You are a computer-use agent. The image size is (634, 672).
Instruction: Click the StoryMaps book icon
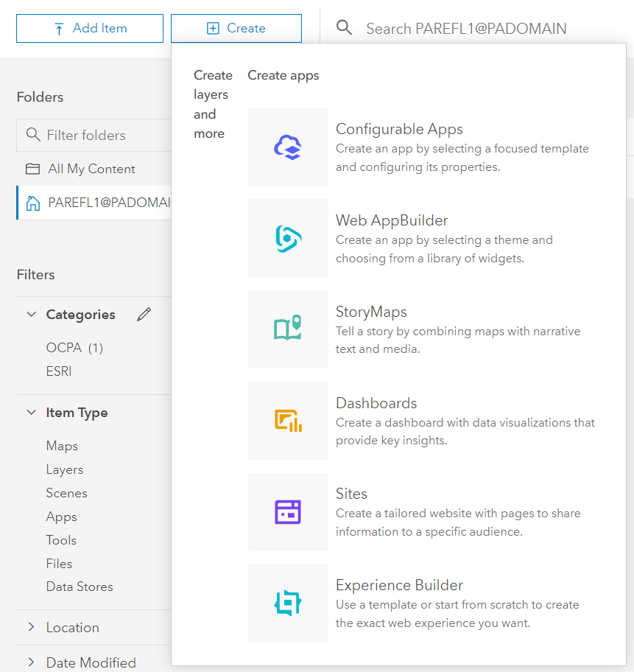click(288, 328)
